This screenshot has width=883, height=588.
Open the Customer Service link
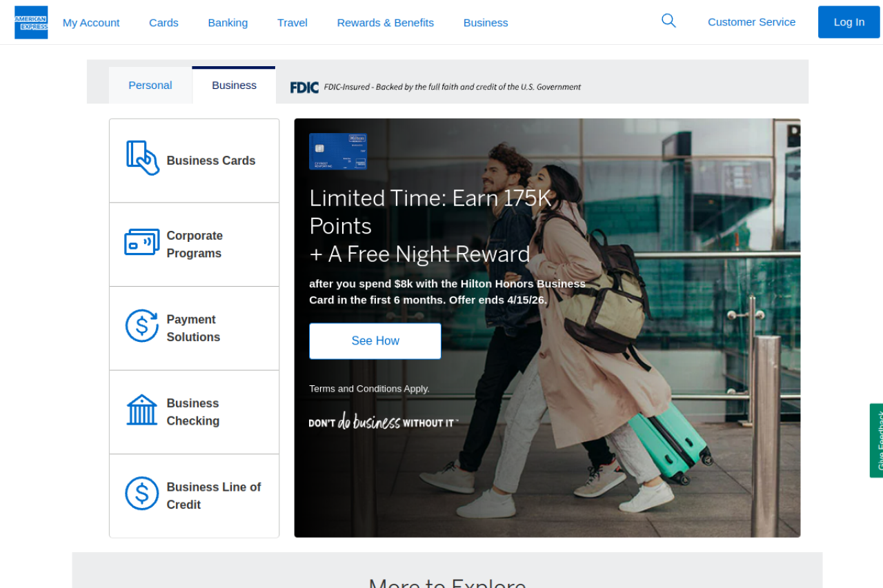[751, 22]
